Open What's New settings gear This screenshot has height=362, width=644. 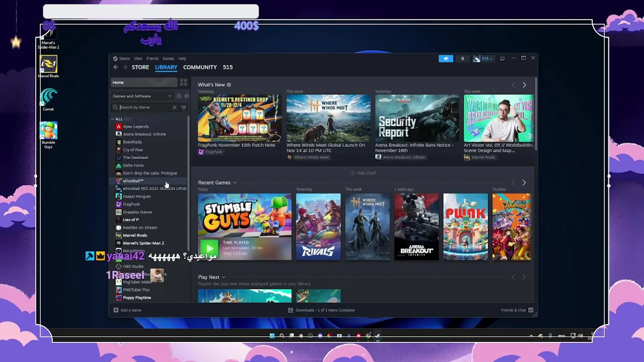pyautogui.click(x=229, y=85)
